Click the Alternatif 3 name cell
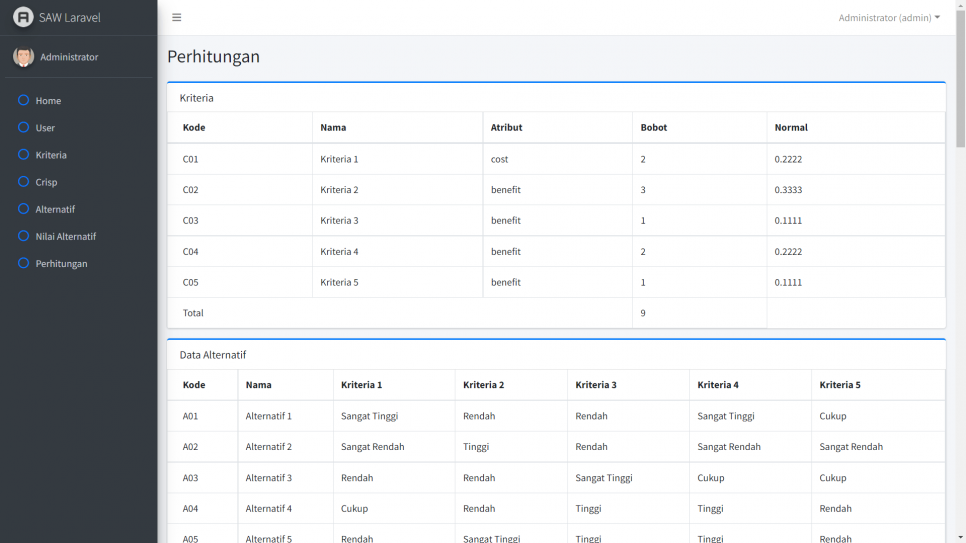Screen dimensions: 966x543 coord(269,478)
